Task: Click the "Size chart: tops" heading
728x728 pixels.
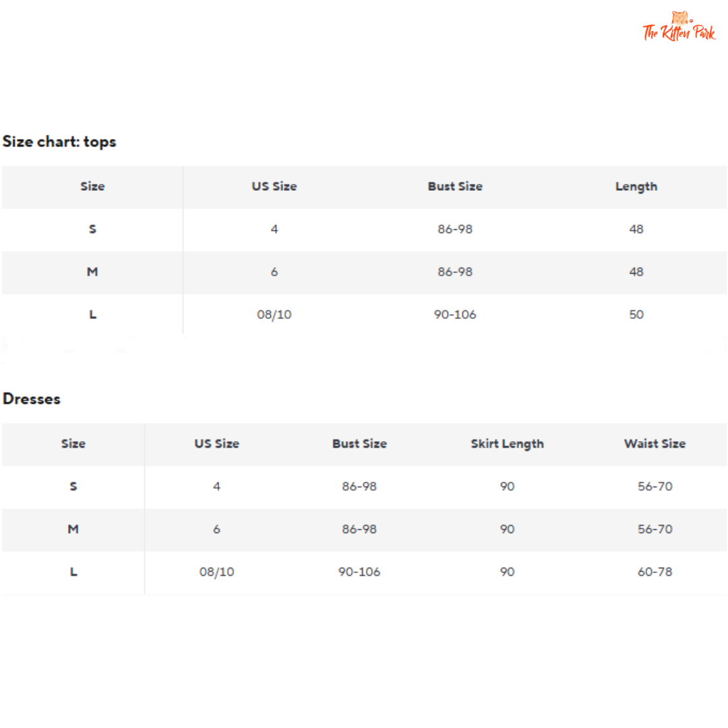Action: 59,142
